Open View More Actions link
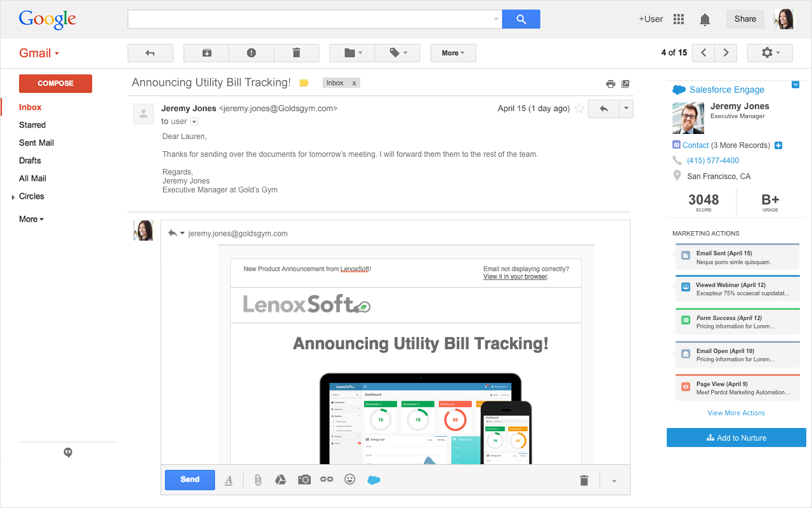Image resolution: width=812 pixels, height=508 pixels. 736,413
